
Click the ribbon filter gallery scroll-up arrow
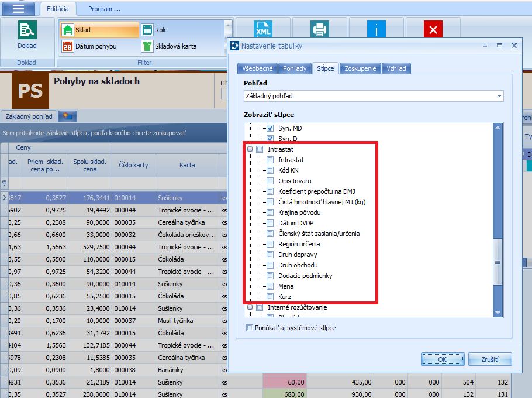pyautogui.click(x=229, y=25)
